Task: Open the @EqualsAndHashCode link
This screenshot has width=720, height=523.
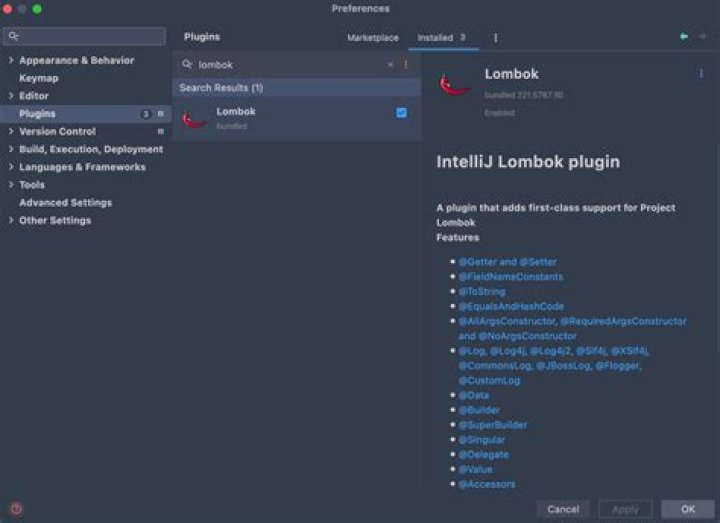Action: tap(511, 306)
